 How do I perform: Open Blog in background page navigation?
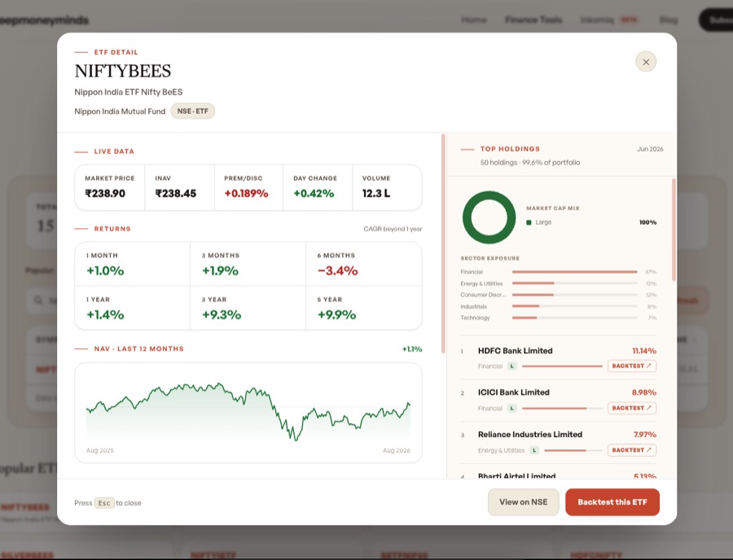coord(668,20)
